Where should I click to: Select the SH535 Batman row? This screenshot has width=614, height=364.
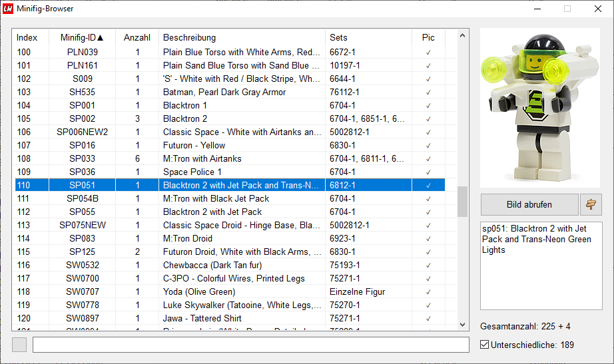pyautogui.click(x=230, y=92)
